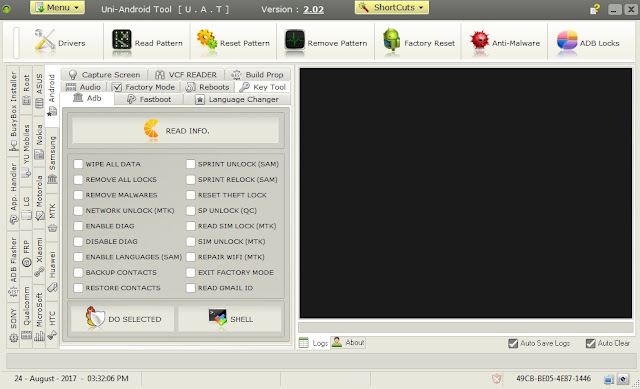Open the YU Mobiles side tab

tap(26, 150)
